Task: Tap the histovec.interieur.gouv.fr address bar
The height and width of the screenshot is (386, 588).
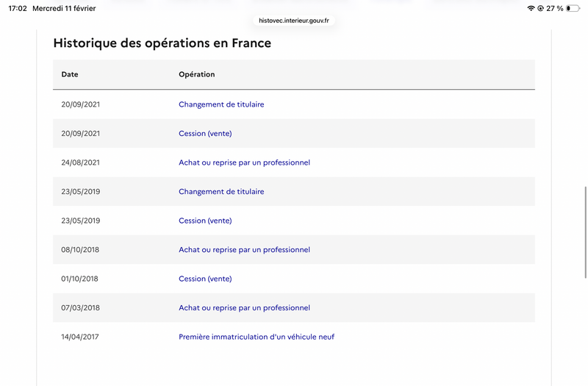Action: tap(294, 21)
